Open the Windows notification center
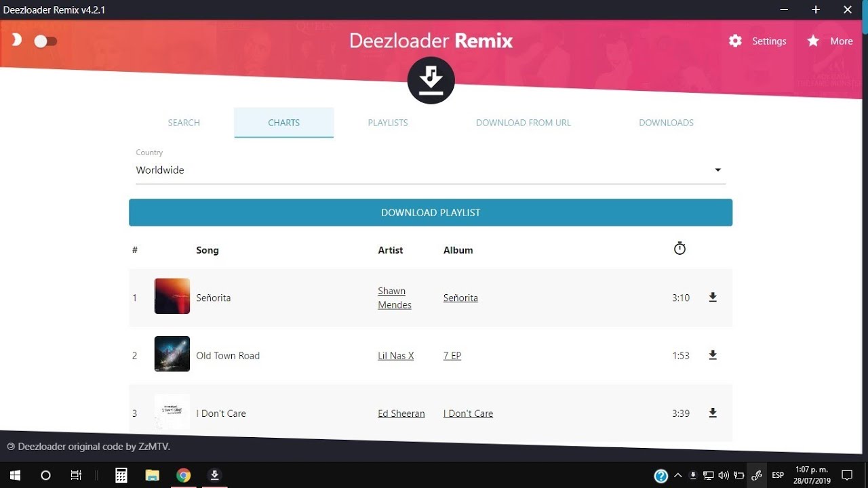Screen dimensions: 868x488 847,475
